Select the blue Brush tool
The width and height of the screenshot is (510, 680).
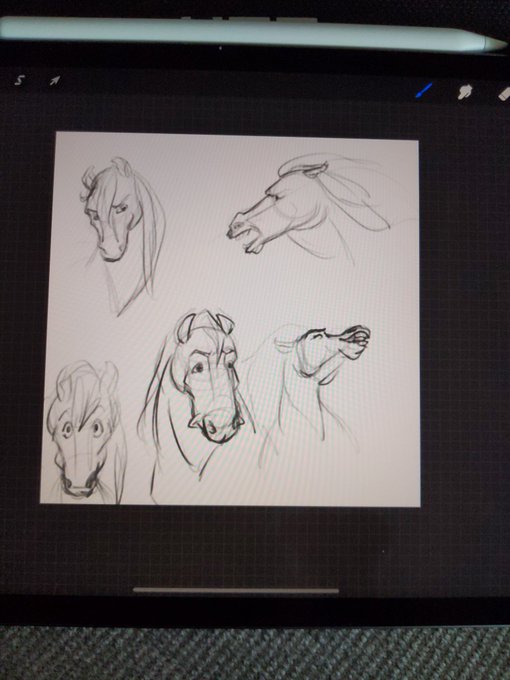pos(424,91)
